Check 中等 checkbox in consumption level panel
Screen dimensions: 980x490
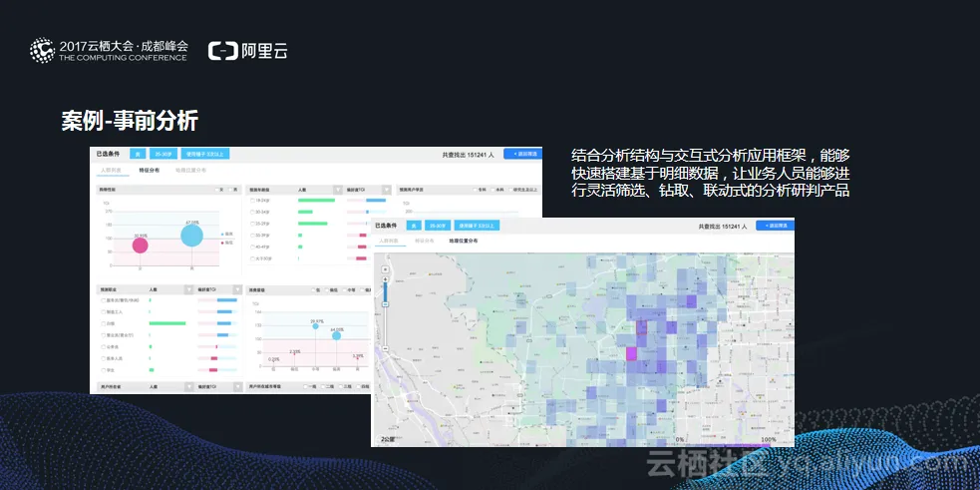[344, 289]
